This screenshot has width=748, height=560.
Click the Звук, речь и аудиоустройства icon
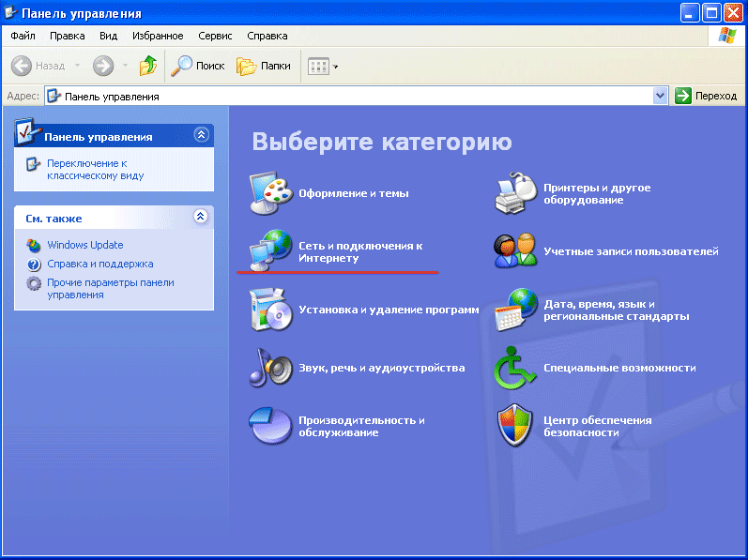[270, 368]
